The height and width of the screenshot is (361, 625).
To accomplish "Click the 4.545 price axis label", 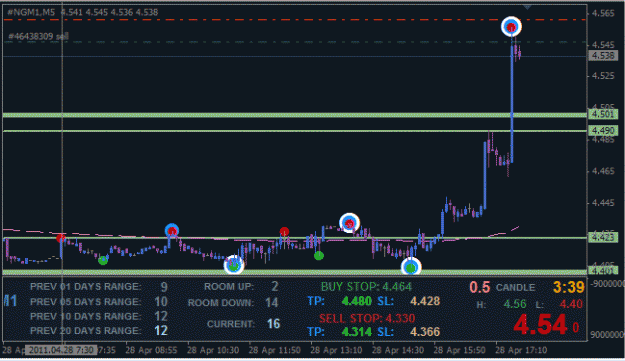I will (x=603, y=45).
